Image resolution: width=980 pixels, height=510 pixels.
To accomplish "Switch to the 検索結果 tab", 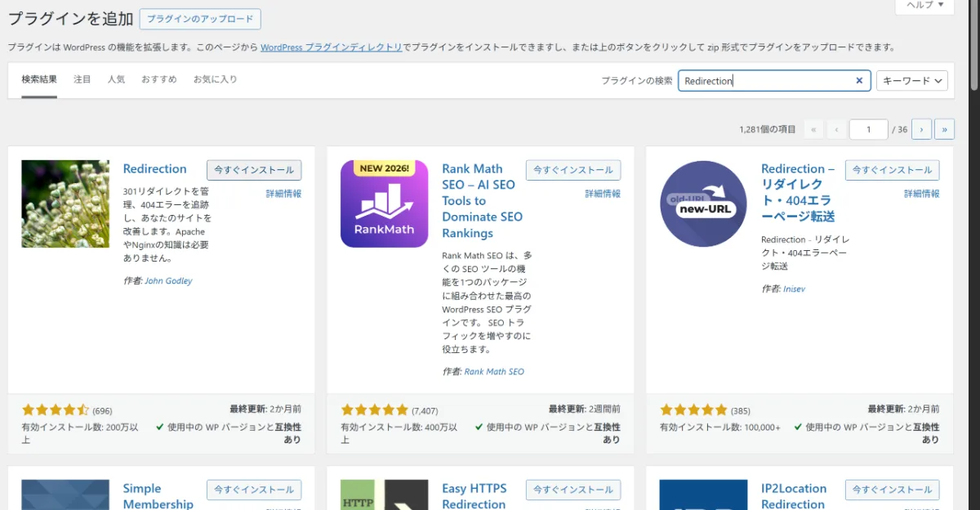I will (39, 79).
